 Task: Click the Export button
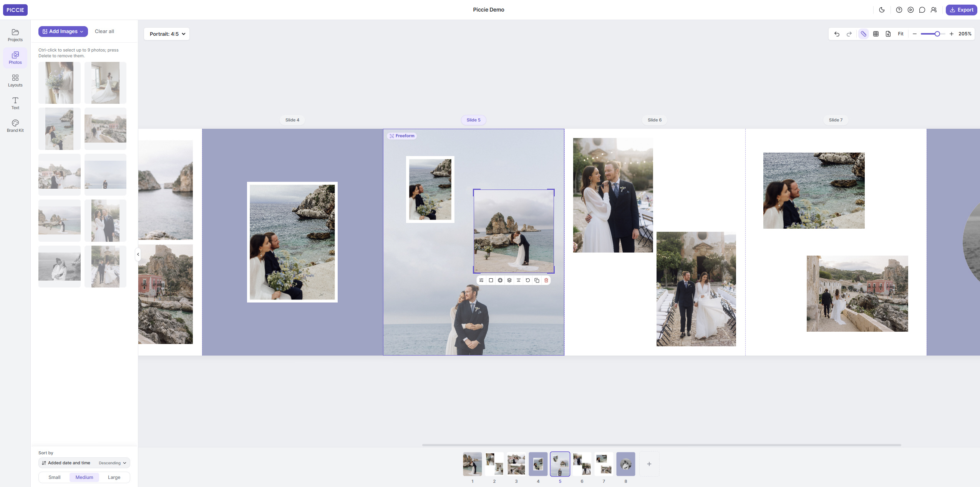962,10
